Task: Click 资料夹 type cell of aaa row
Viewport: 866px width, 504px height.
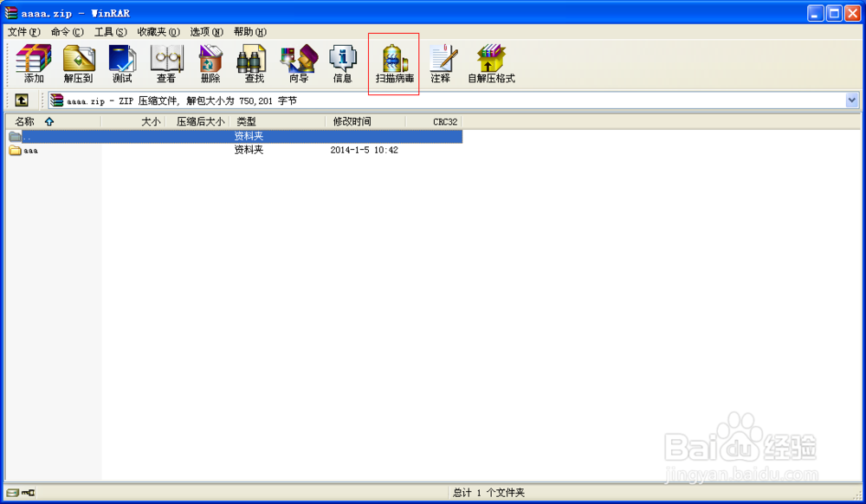Action: tap(249, 150)
